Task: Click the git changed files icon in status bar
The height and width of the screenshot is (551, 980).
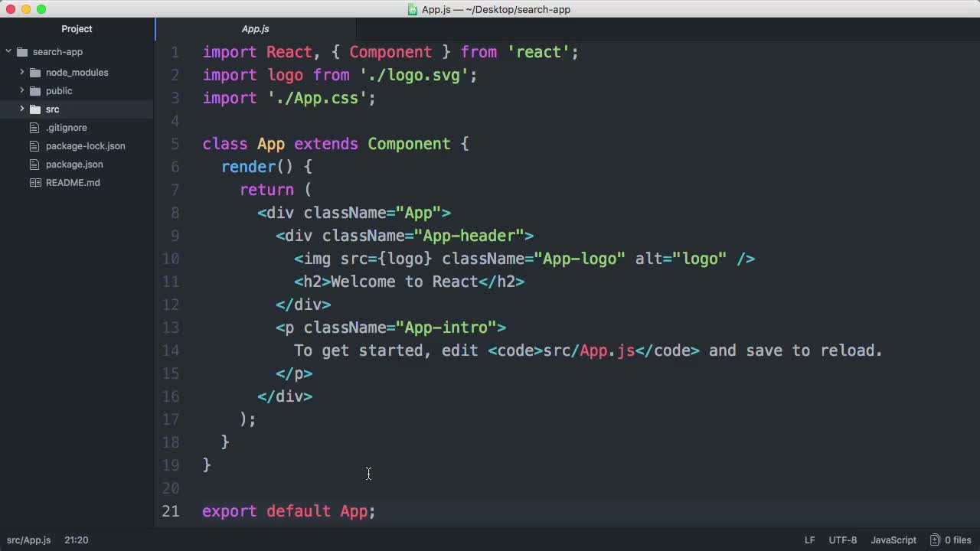Action: point(935,540)
